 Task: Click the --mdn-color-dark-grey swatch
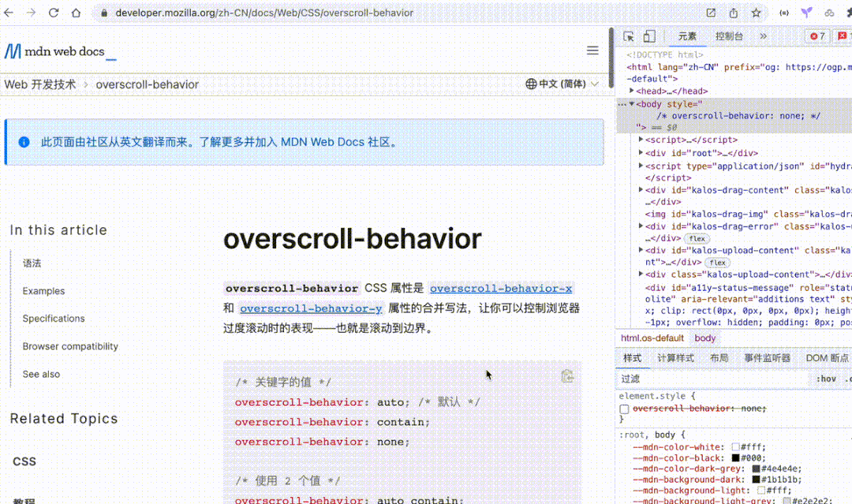click(756, 469)
